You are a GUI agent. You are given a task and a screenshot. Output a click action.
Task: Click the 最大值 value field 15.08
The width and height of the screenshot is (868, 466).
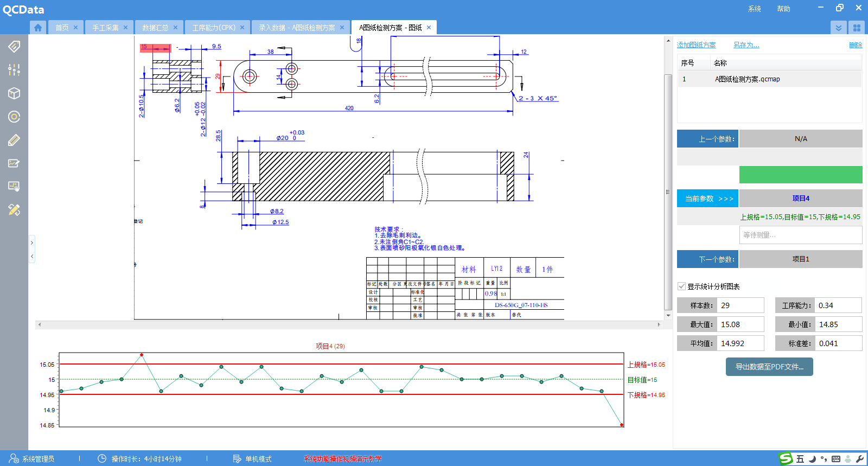click(x=741, y=324)
